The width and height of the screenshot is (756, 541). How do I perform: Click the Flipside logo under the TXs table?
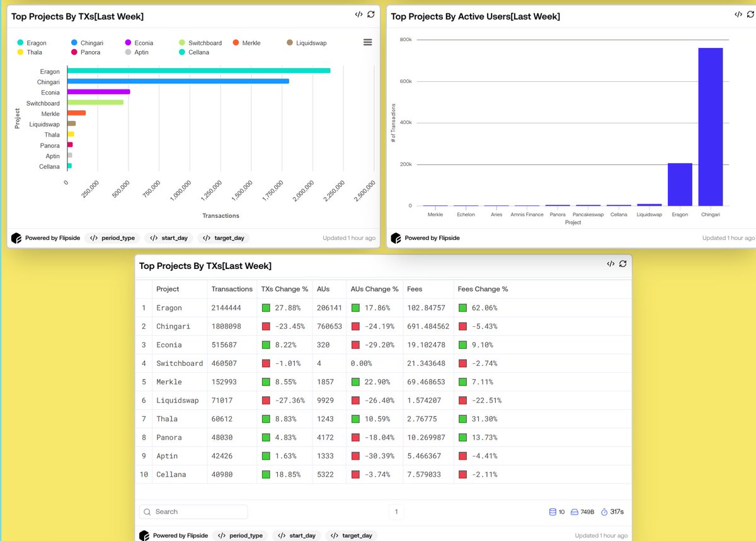tap(144, 535)
